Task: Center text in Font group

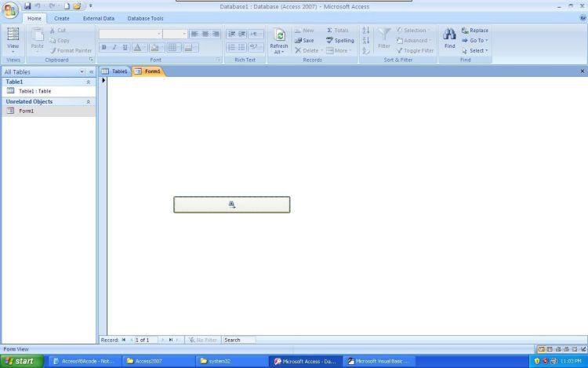Action: click(205, 35)
